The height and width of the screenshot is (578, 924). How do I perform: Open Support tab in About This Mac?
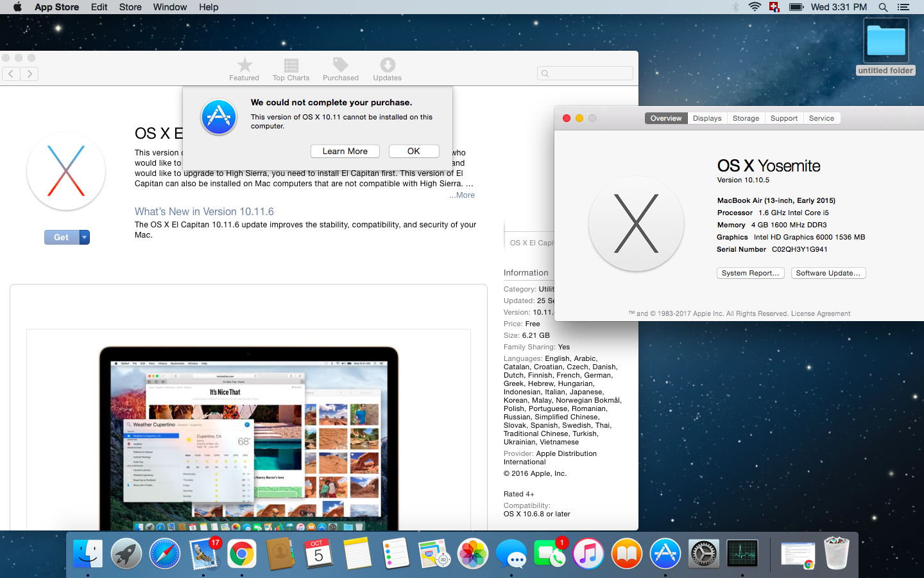[x=784, y=118]
